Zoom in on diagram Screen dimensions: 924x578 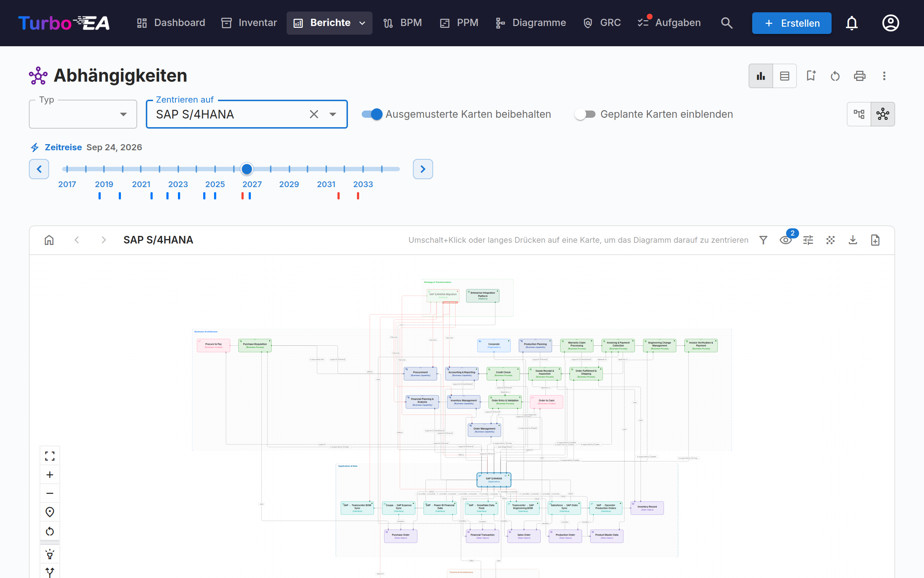tap(50, 475)
